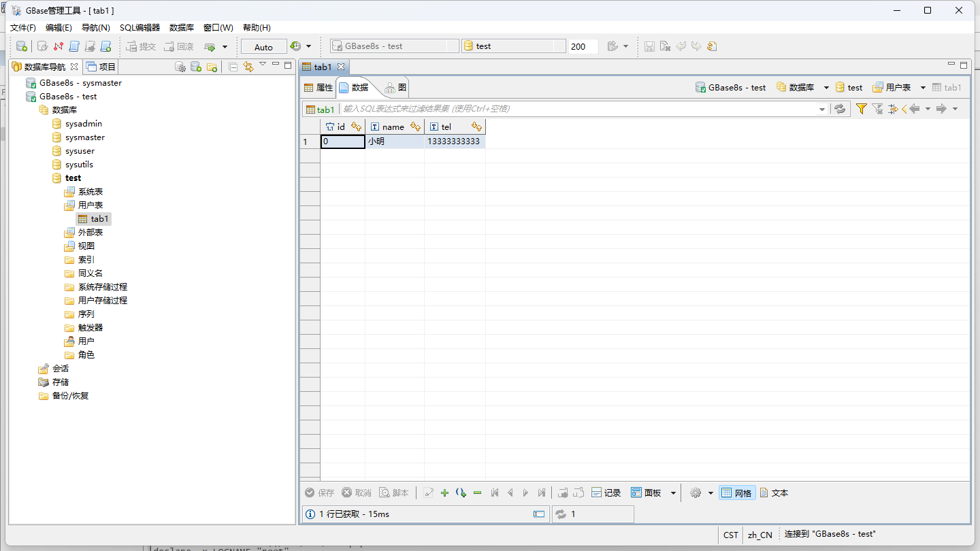This screenshot has width=980, height=551.
Task: Go to the first row of results
Action: [x=495, y=493]
